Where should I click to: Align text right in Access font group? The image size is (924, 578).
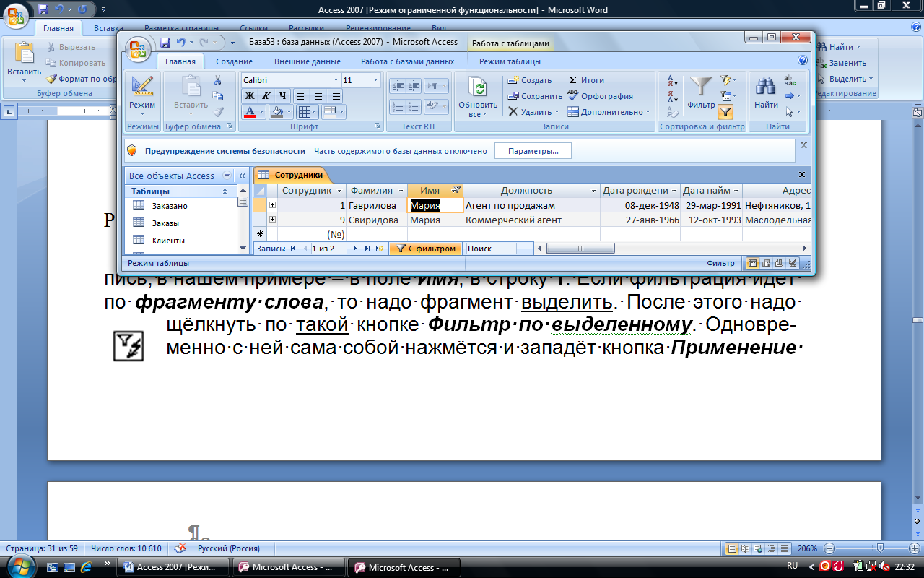[335, 95]
